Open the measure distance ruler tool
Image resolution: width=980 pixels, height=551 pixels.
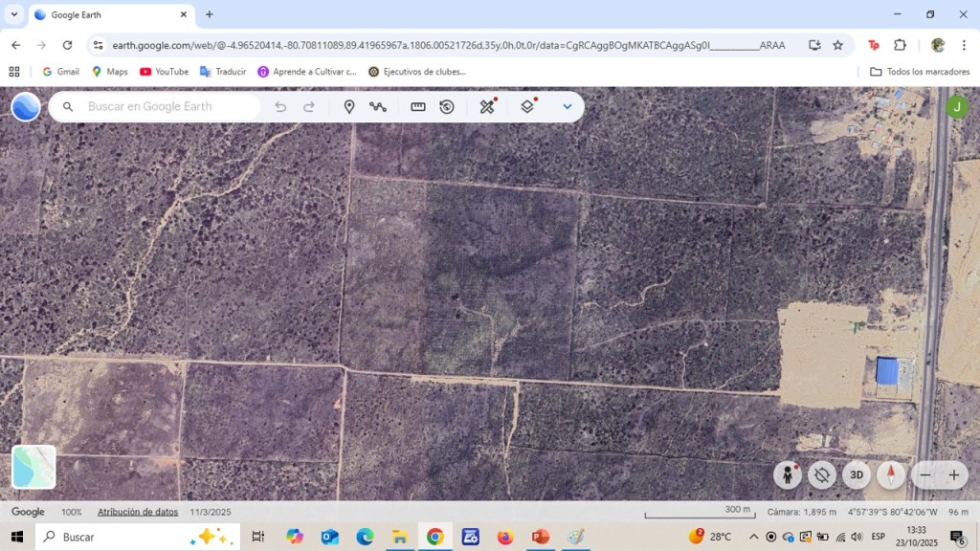[x=418, y=106]
